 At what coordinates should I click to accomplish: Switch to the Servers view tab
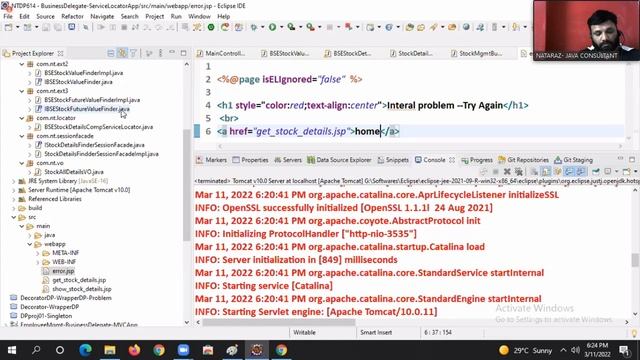click(288, 160)
